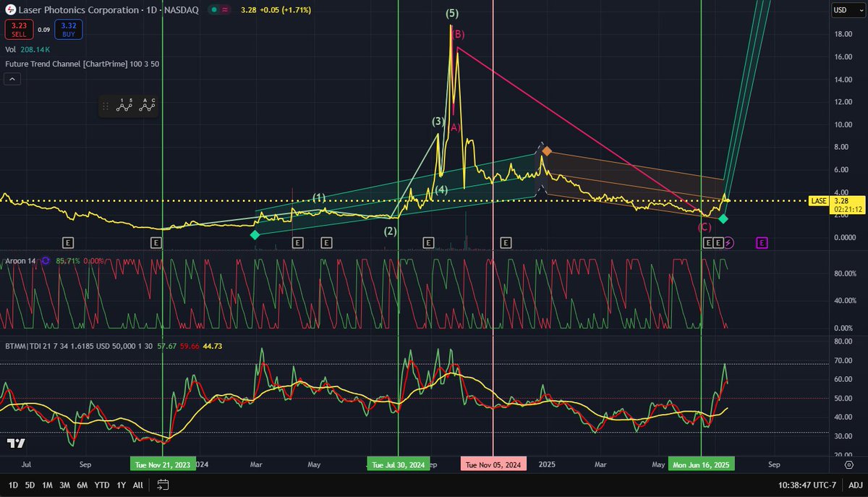This screenshot has width=868, height=497.
Task: Click the Aroon 14 indicator legend
Action: point(21,260)
